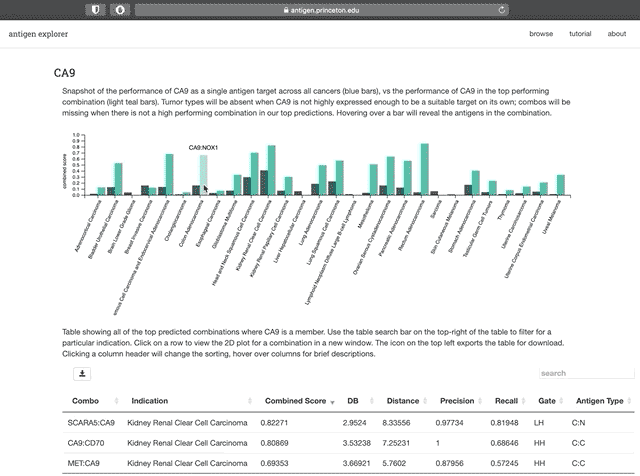
Task: Click the second browser extension icon
Action: tap(120, 9)
